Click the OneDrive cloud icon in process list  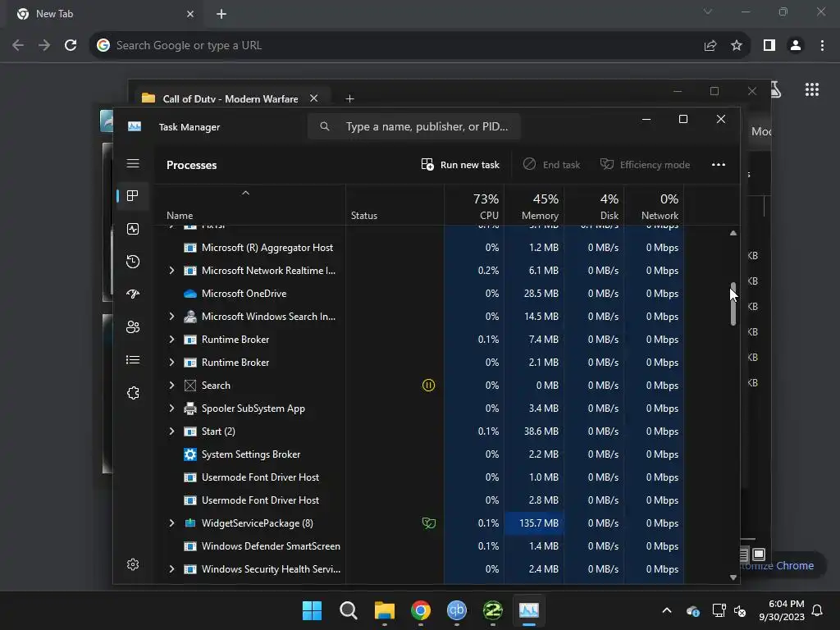tap(190, 294)
